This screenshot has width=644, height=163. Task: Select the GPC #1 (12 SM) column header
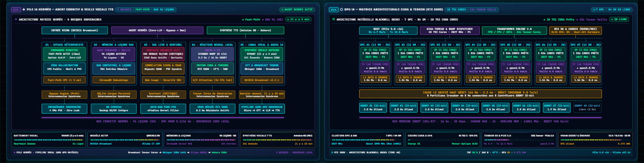point(375,45)
